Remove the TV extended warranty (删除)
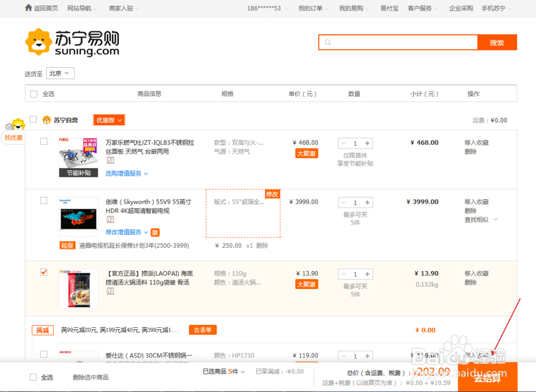This screenshot has width=536, height=392. (262, 246)
